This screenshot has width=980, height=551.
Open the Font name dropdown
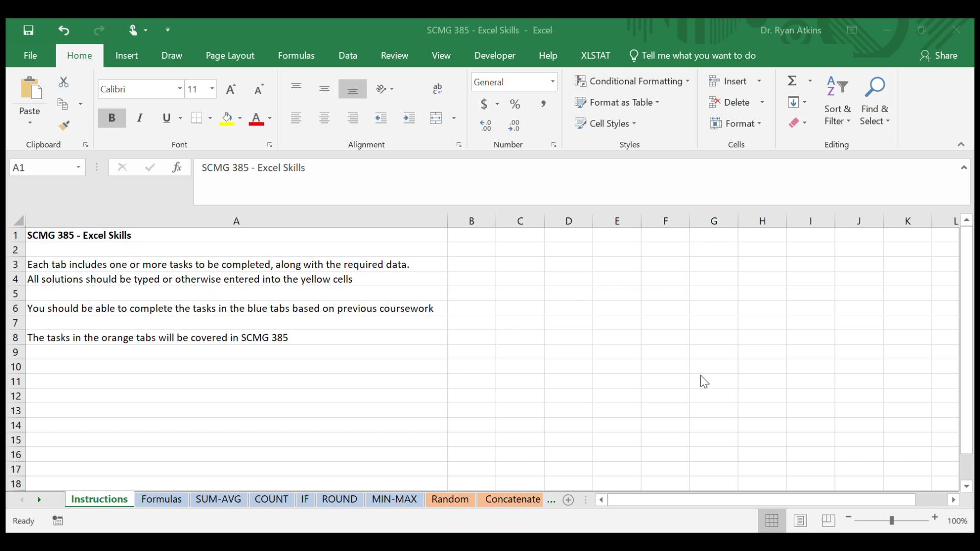(x=179, y=88)
